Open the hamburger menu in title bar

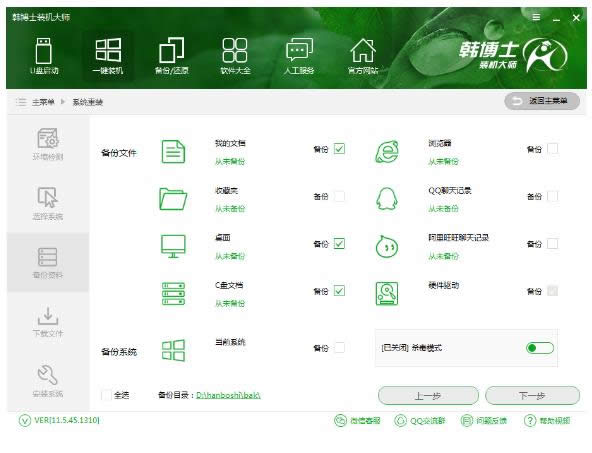pyautogui.click(x=536, y=17)
